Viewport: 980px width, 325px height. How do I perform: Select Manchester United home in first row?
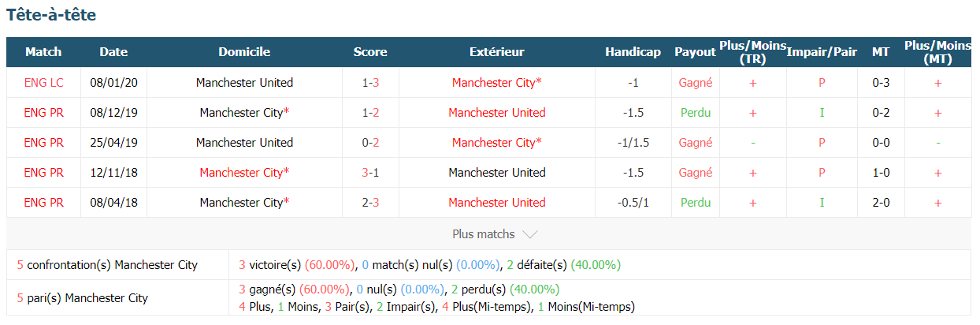[x=244, y=83]
